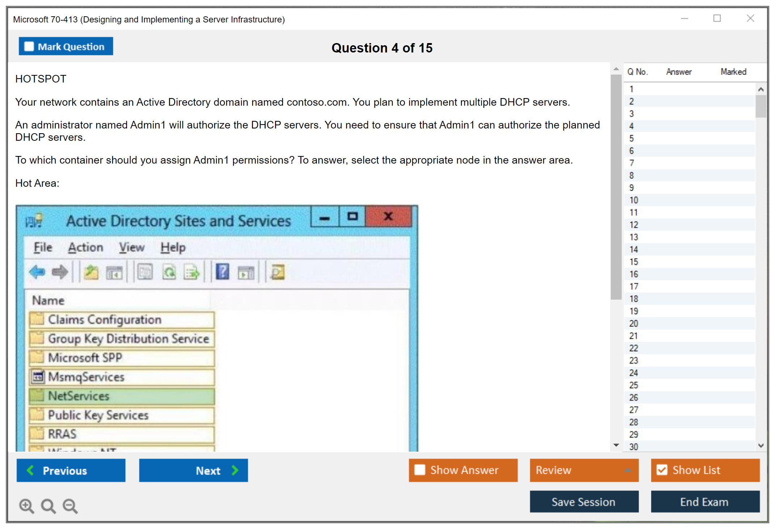The height and width of the screenshot is (532, 778).
Task: Toggle the Show List checkbox
Action: click(662, 470)
